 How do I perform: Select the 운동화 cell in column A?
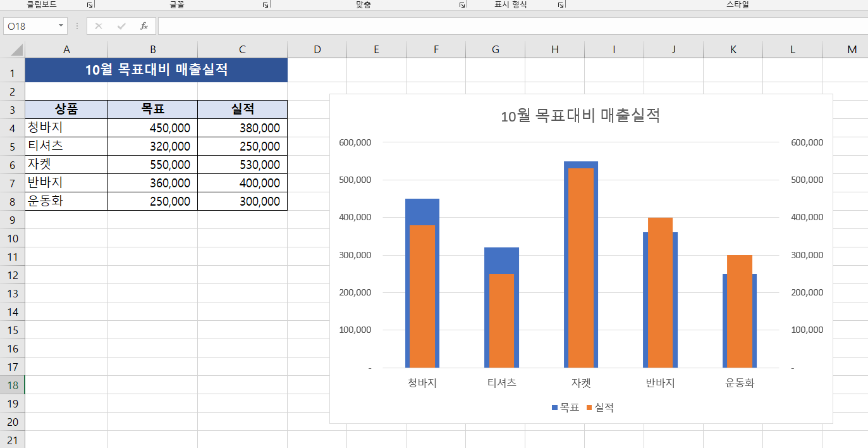pos(66,201)
